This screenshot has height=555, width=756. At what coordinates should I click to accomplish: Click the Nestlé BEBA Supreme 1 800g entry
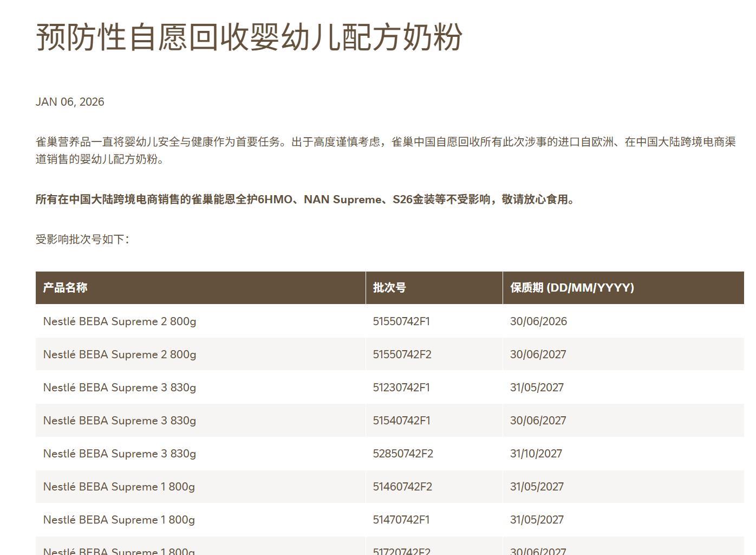(x=119, y=486)
